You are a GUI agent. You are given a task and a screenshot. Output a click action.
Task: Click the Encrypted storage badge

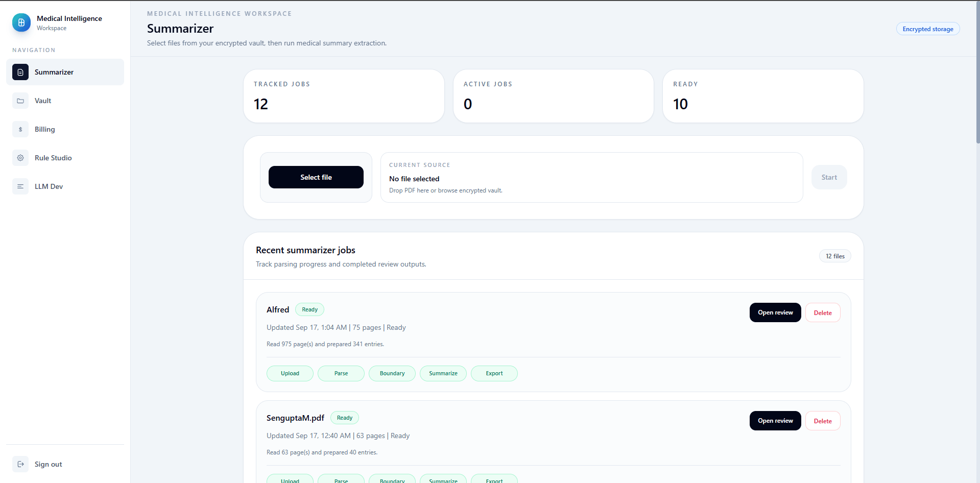(928, 29)
